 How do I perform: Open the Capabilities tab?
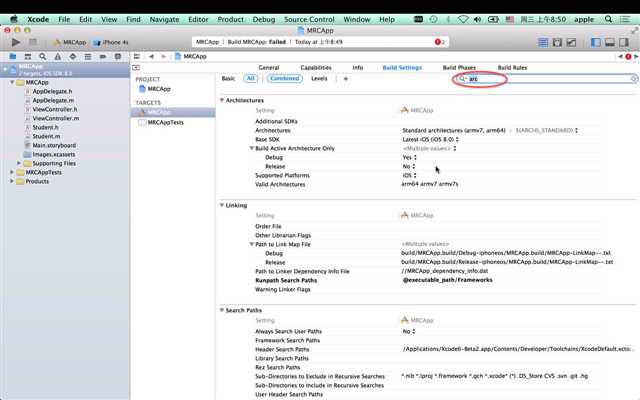click(316, 67)
